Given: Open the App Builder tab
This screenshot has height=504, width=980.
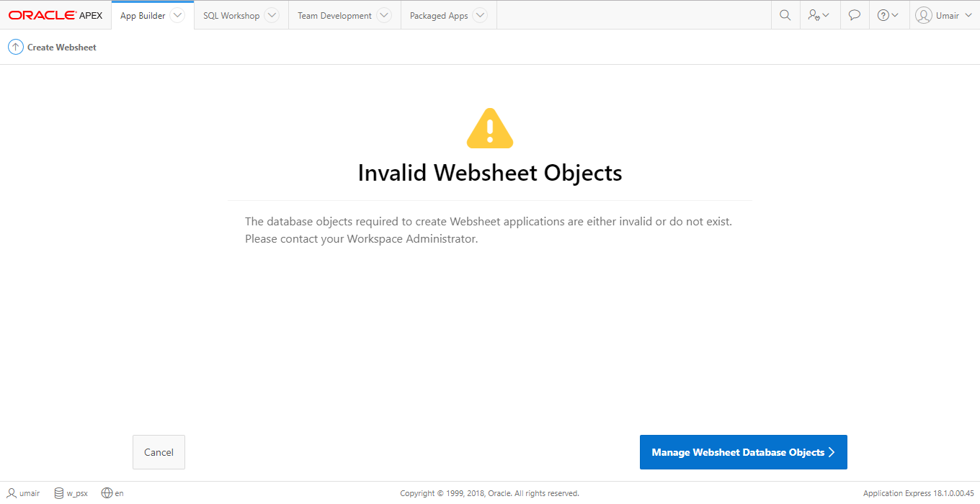Looking at the screenshot, I should 143,16.
